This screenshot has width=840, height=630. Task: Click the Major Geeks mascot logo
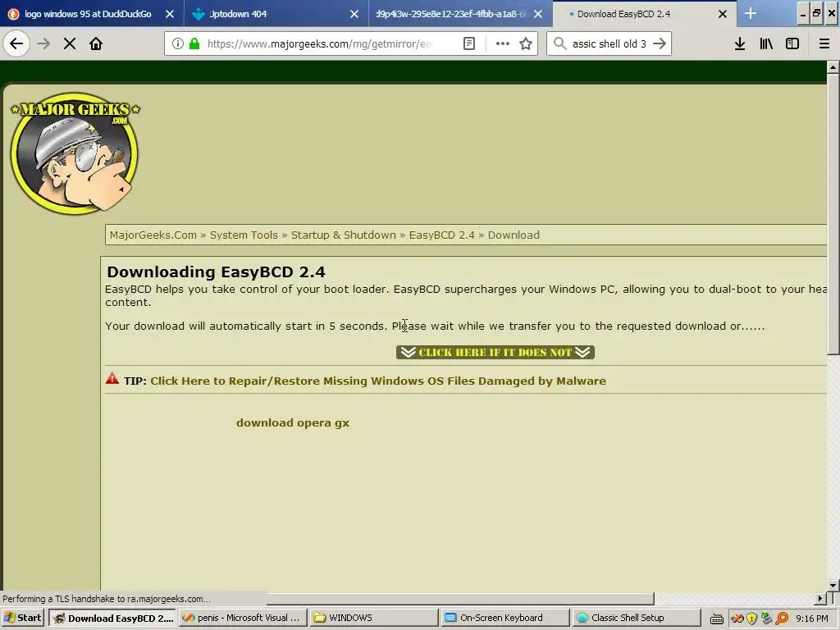(75, 153)
